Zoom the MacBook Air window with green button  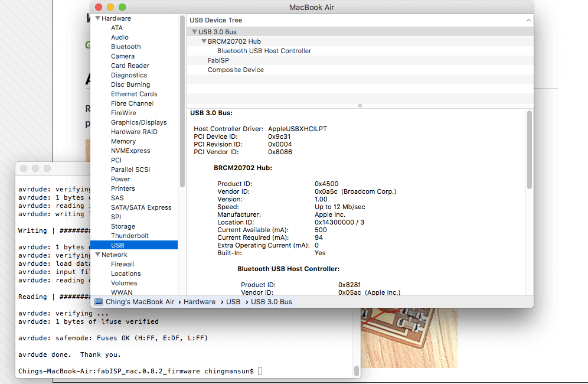pos(122,7)
